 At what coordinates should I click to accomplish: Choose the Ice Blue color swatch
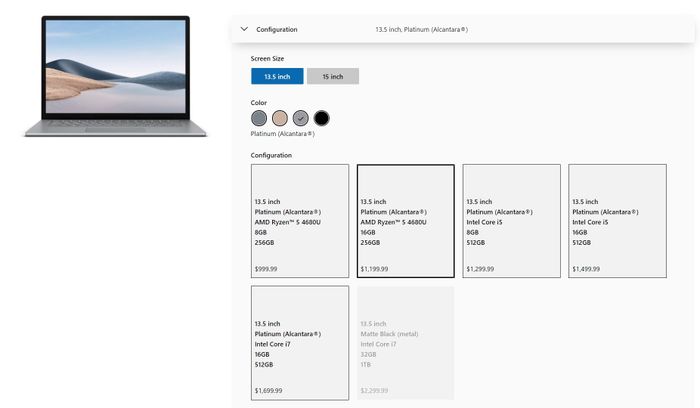click(x=259, y=118)
